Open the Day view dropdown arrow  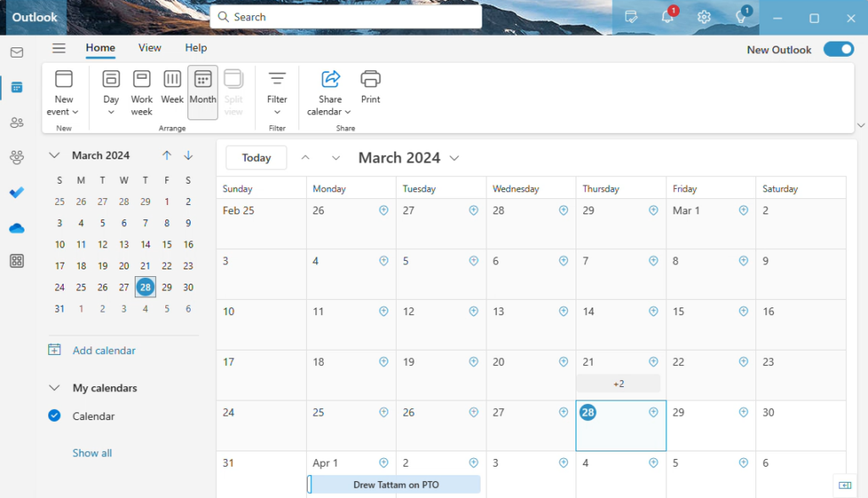point(111,112)
